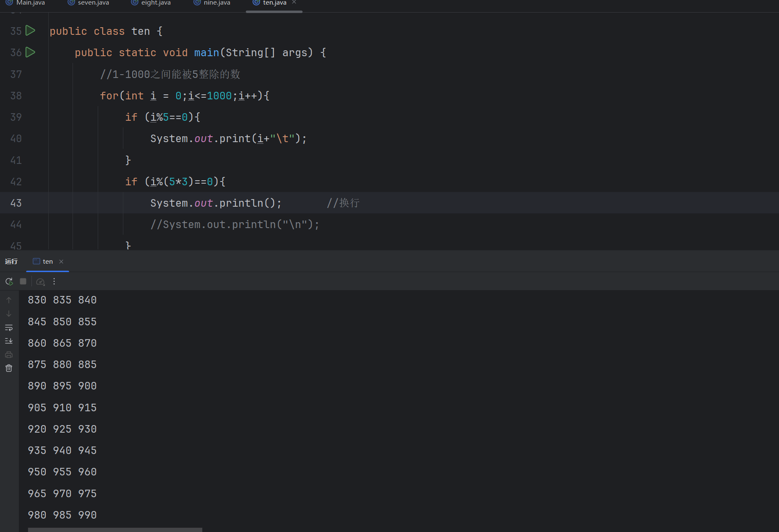Click the 'if (i%(5*3)==0)' condition
779x532 pixels.
(x=175, y=182)
